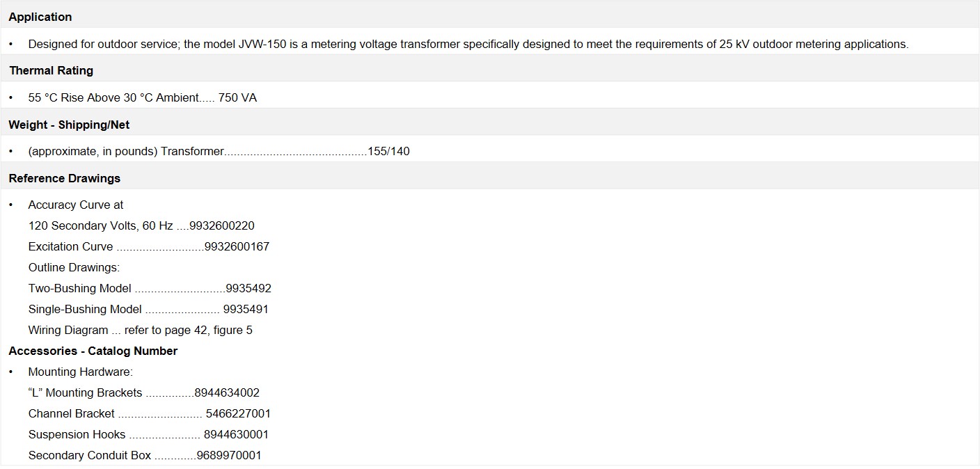Image resolution: width=980 pixels, height=469 pixels.
Task: Click the Outline Drawings label
Action: [x=74, y=267]
